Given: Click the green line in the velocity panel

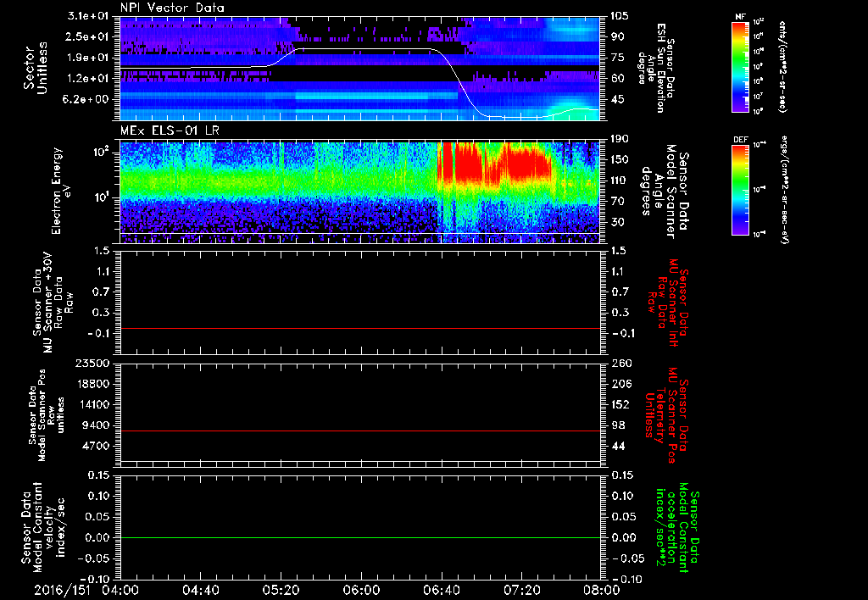Looking at the screenshot, I should (x=359, y=537).
